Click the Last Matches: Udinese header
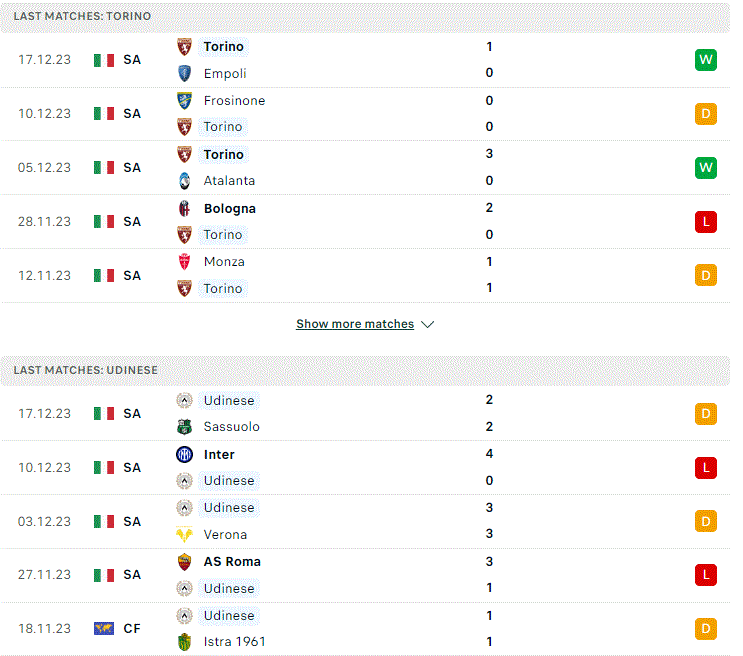 point(365,370)
